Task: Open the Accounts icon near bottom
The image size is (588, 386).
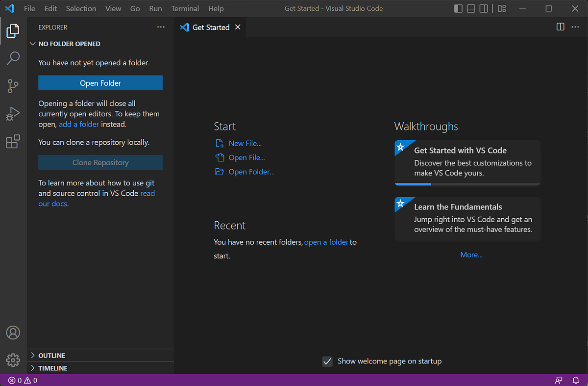Action: point(13,333)
